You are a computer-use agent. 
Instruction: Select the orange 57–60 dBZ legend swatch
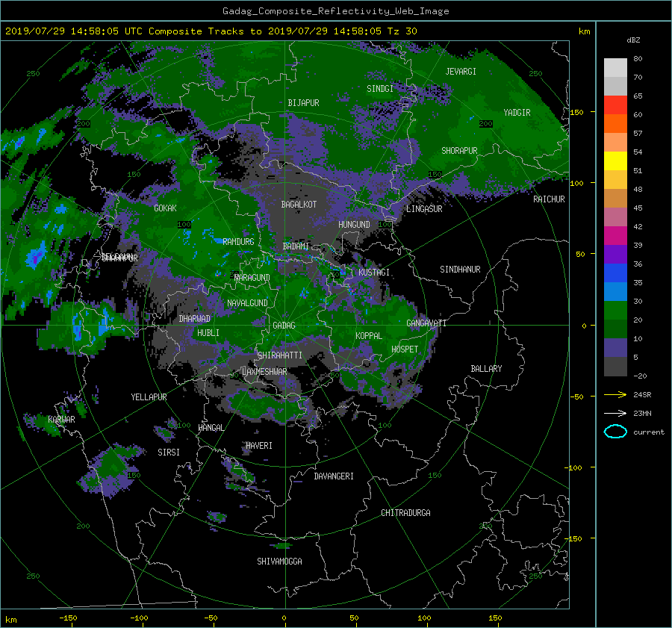coord(615,123)
